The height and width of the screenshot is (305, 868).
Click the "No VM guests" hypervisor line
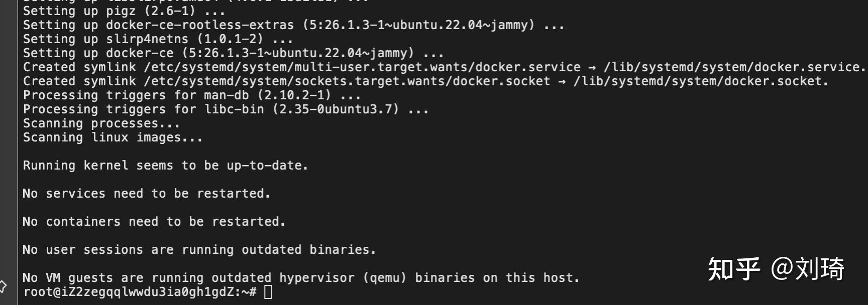tap(301, 278)
